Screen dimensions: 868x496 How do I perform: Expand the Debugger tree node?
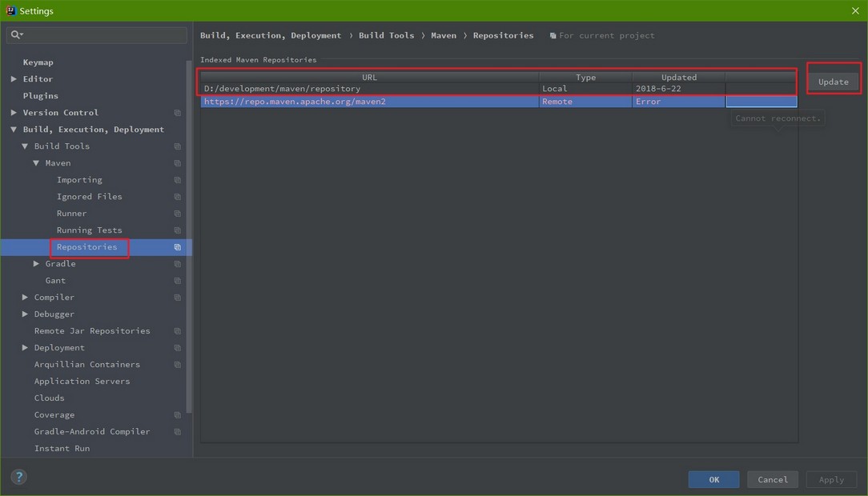point(25,314)
